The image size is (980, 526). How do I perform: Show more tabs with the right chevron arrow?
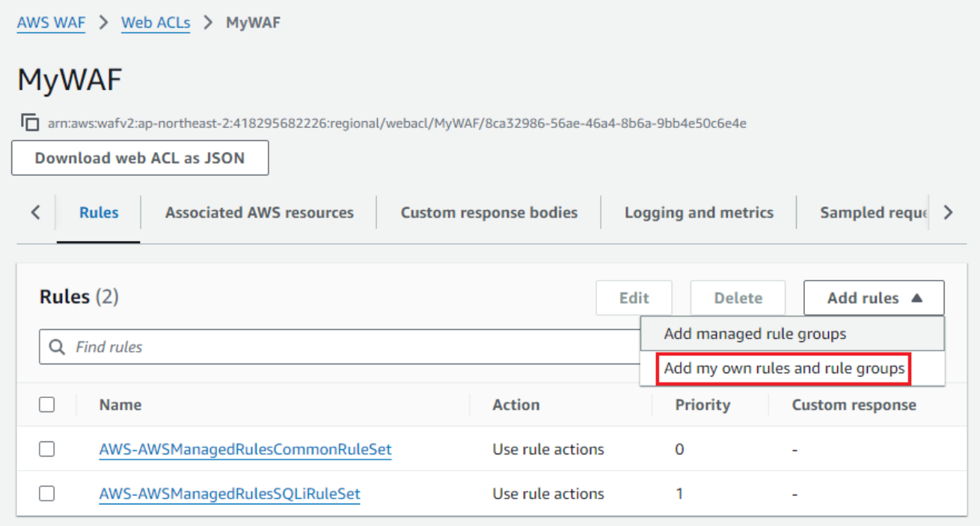point(948,212)
